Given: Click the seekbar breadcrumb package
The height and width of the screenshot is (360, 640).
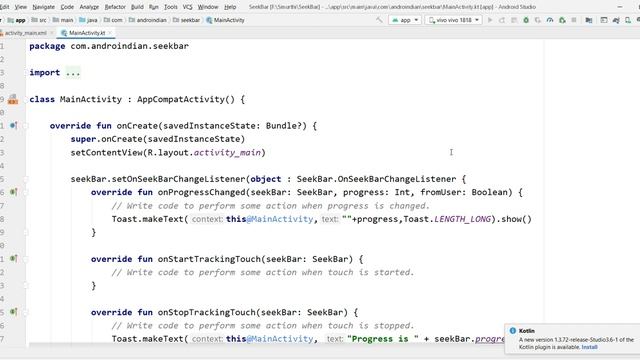Looking at the screenshot, I should (187, 20).
